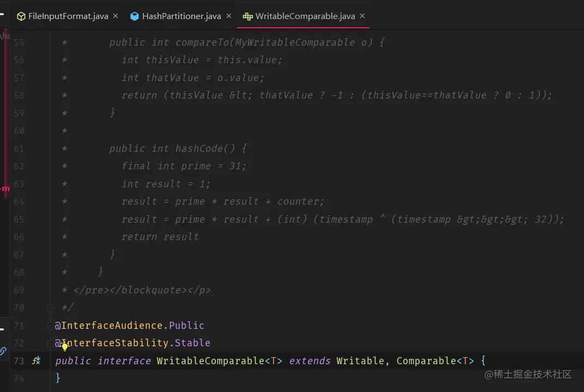Click the yellow lightbulb quick-fix icon
584x392 pixels.
click(65, 347)
